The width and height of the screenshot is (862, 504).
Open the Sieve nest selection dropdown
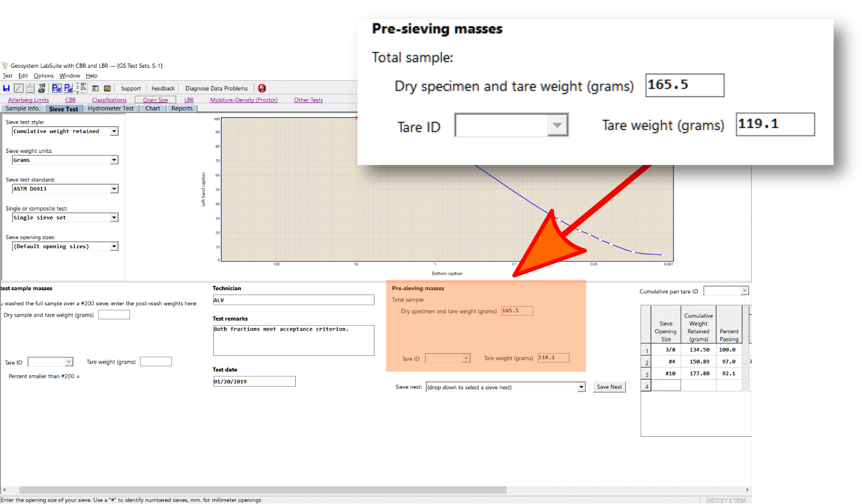click(x=581, y=387)
